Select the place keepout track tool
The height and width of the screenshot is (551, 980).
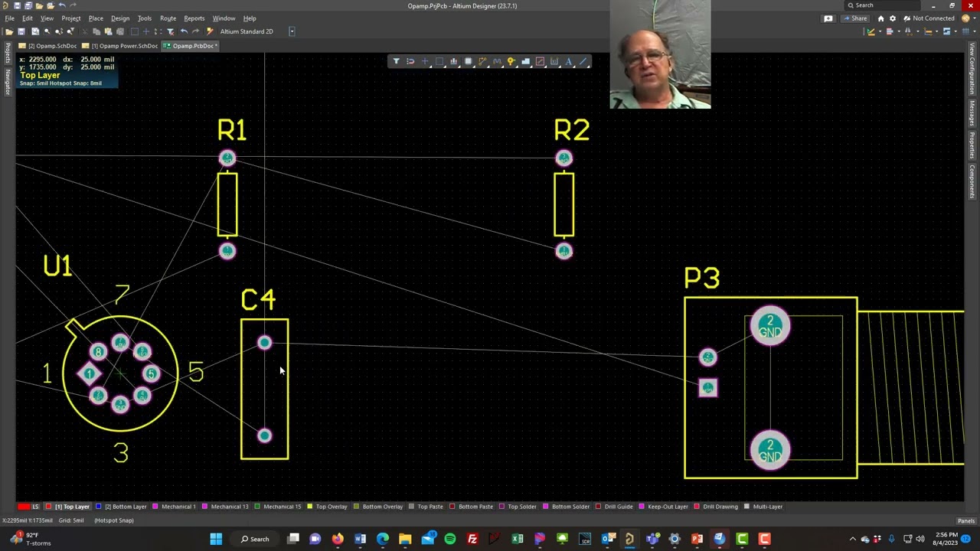540,61
